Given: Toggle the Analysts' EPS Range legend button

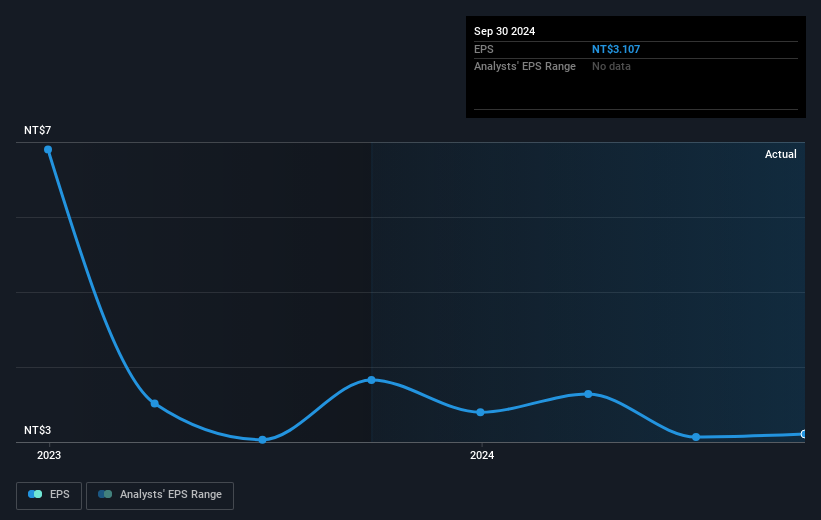Looking at the screenshot, I should (160, 495).
